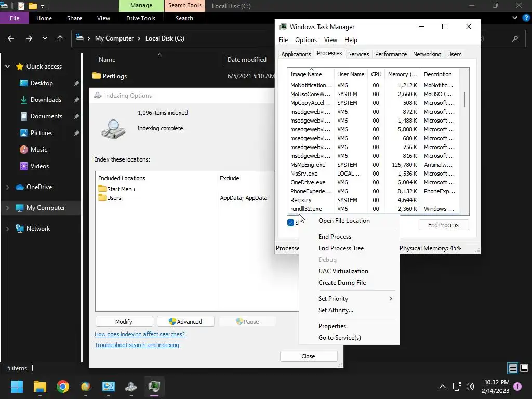The width and height of the screenshot is (532, 399).
Task: Open the Task Manager Options menu
Action: pyautogui.click(x=305, y=40)
